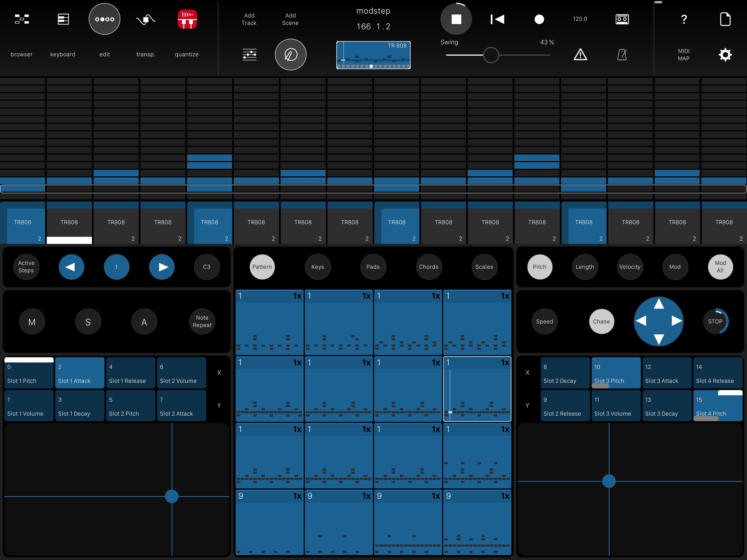Screen dimensions: 747x560
Task: Toggle the S solo button
Action: 88,322
